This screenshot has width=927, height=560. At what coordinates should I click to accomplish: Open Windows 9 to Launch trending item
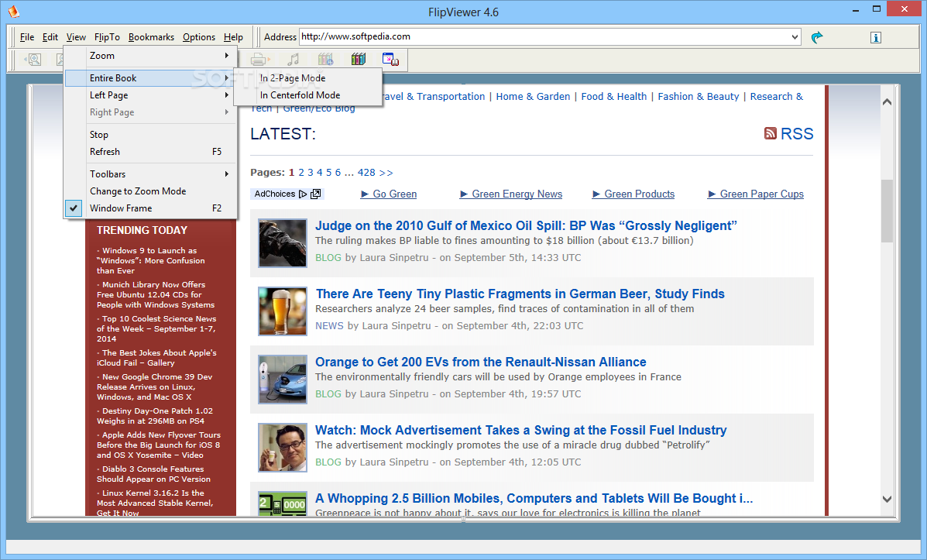(151, 261)
